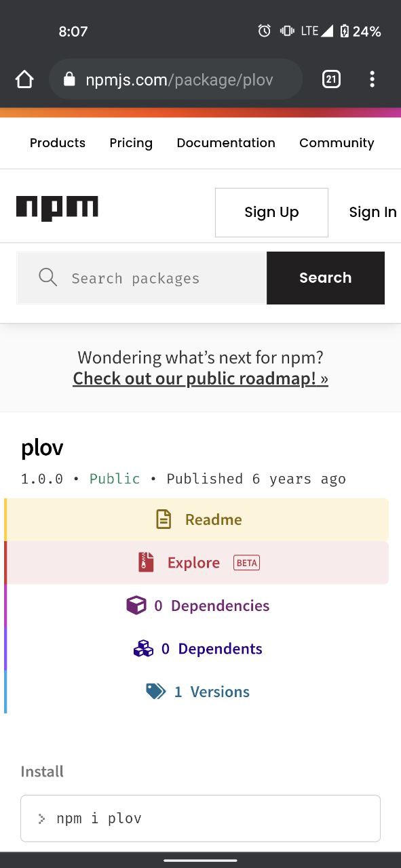The height and width of the screenshot is (868, 401).
Task: Open the Products menu item
Action: point(58,143)
